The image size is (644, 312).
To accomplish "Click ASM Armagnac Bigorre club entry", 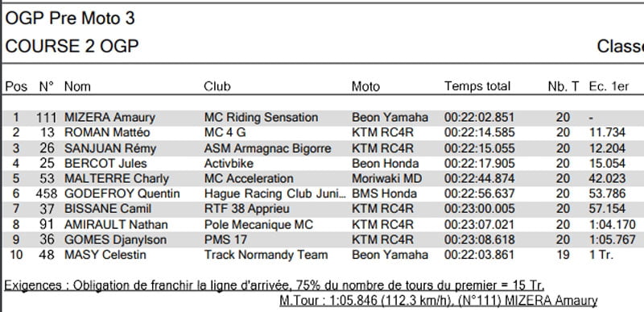I will coord(267,148).
